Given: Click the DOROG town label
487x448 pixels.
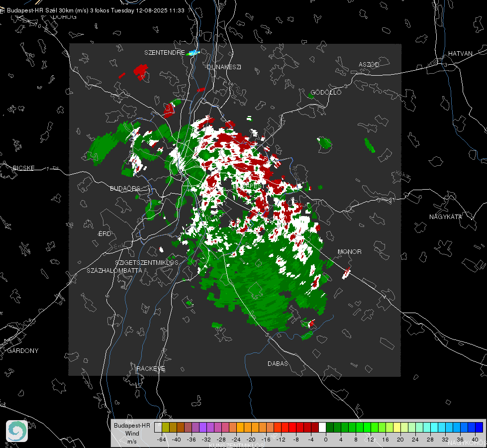Looking at the screenshot, I should pos(65,17).
